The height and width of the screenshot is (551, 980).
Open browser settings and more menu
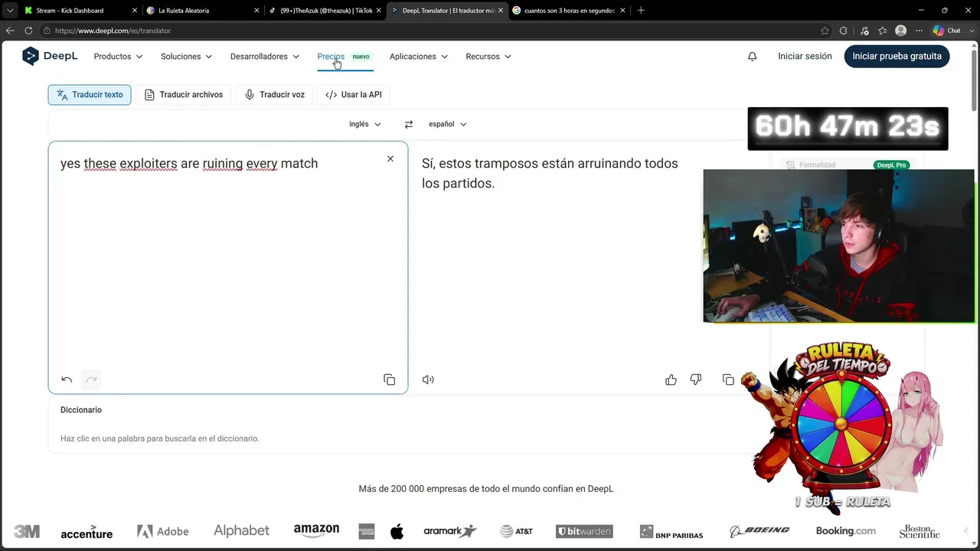tap(920, 31)
